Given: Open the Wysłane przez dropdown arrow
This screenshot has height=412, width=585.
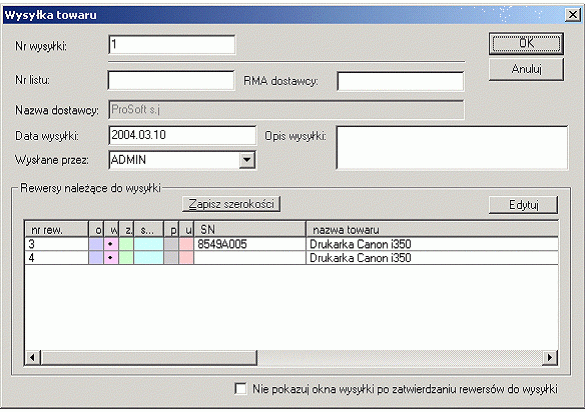Looking at the screenshot, I should coord(247,160).
